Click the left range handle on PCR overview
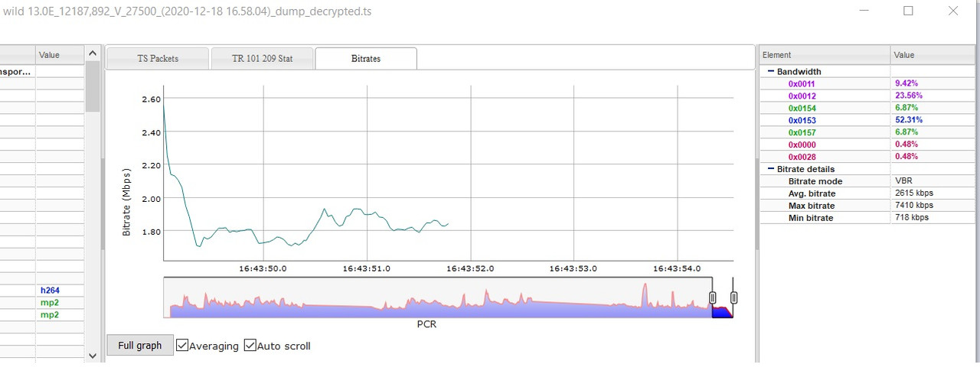Viewport: 980px width, 377px height. pyautogui.click(x=711, y=298)
